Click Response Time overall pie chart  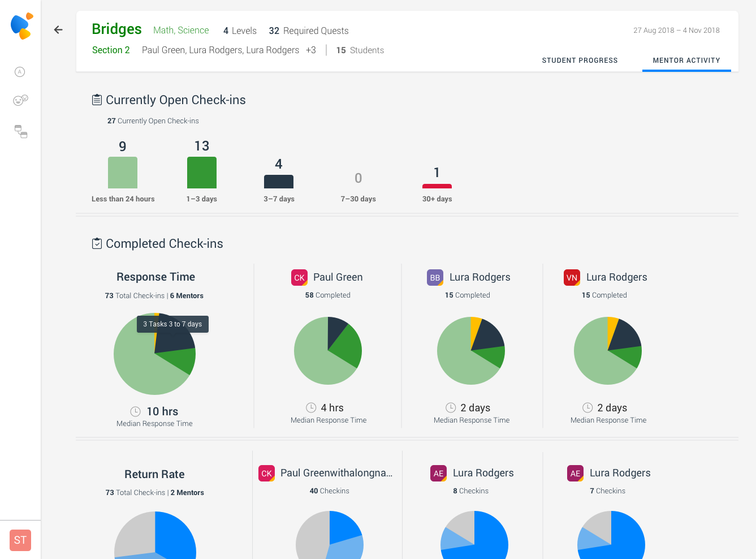155,354
